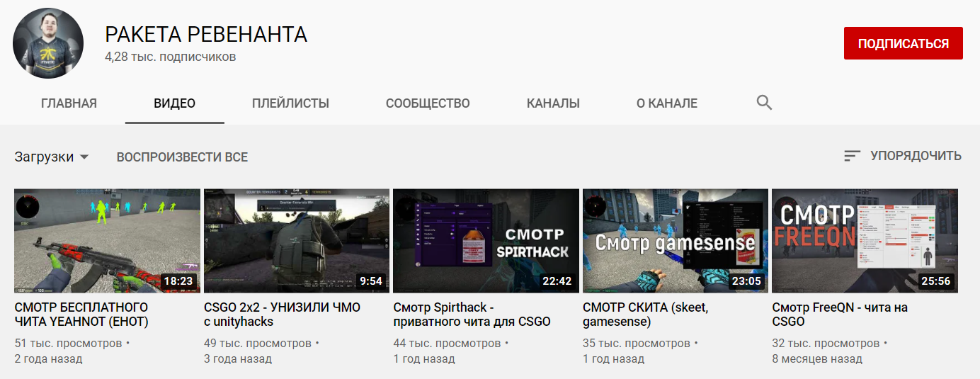This screenshot has width=980, height=379.
Task: Click the sort lines icon beside УПОРЯДОЧИТЬ
Action: coord(852,156)
